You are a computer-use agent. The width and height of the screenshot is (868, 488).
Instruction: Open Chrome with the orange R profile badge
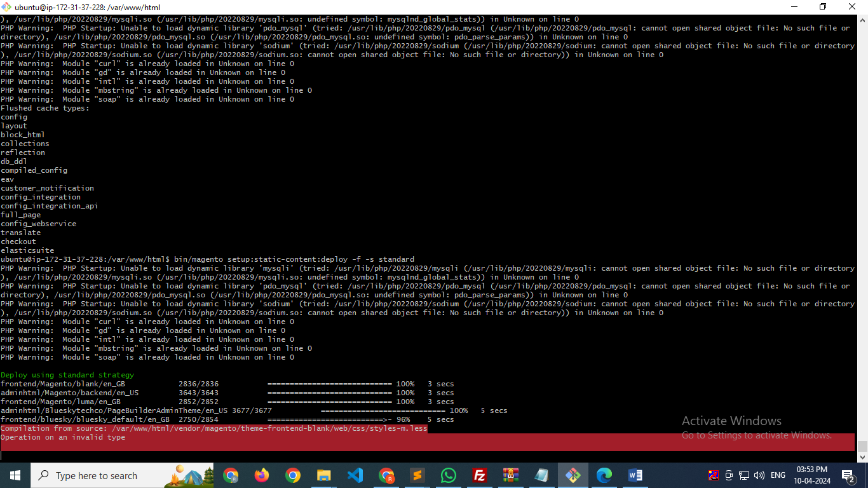[x=386, y=475]
